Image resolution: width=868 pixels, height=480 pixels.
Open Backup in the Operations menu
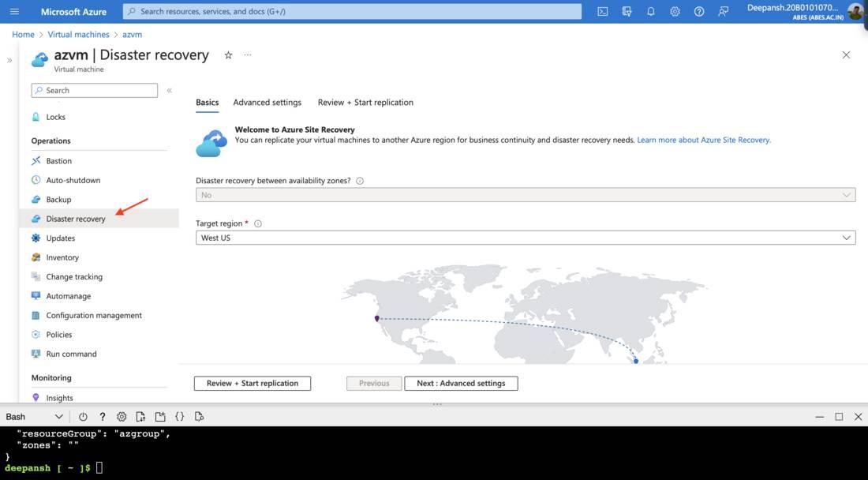click(x=58, y=199)
